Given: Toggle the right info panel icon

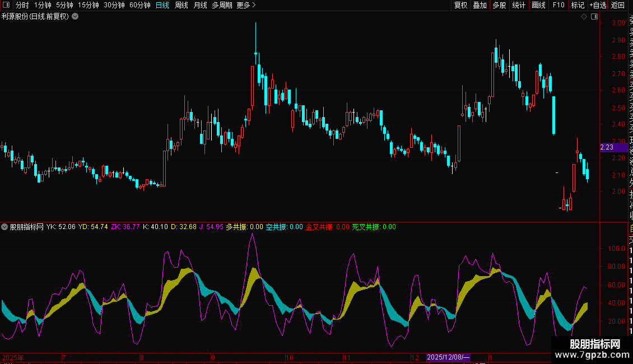Looking at the screenshot, I should [x=594, y=17].
